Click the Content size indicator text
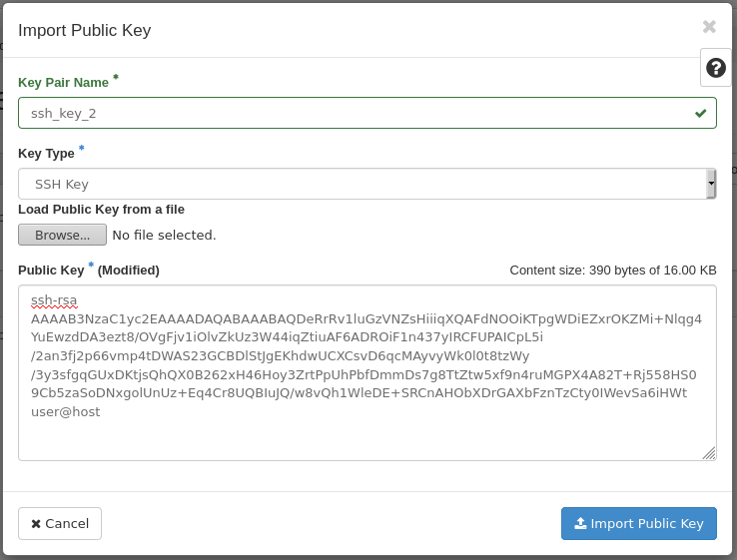This screenshot has width=737, height=560. click(x=612, y=270)
